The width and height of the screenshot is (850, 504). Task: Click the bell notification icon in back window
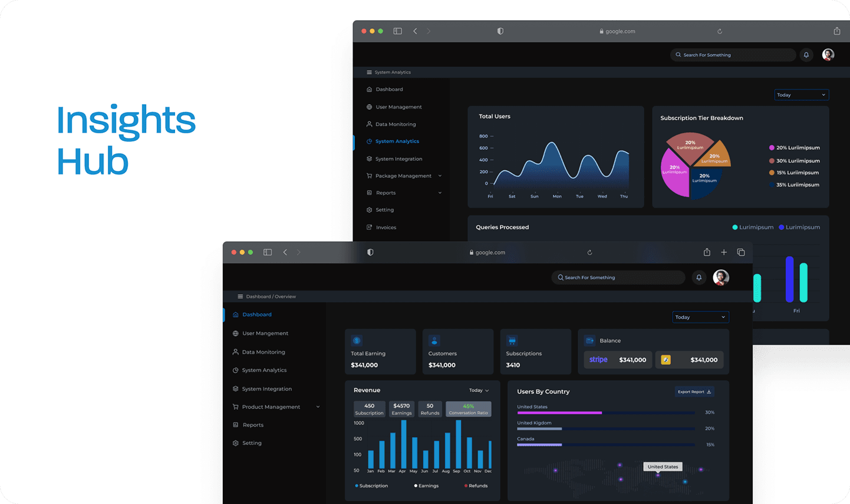point(806,55)
